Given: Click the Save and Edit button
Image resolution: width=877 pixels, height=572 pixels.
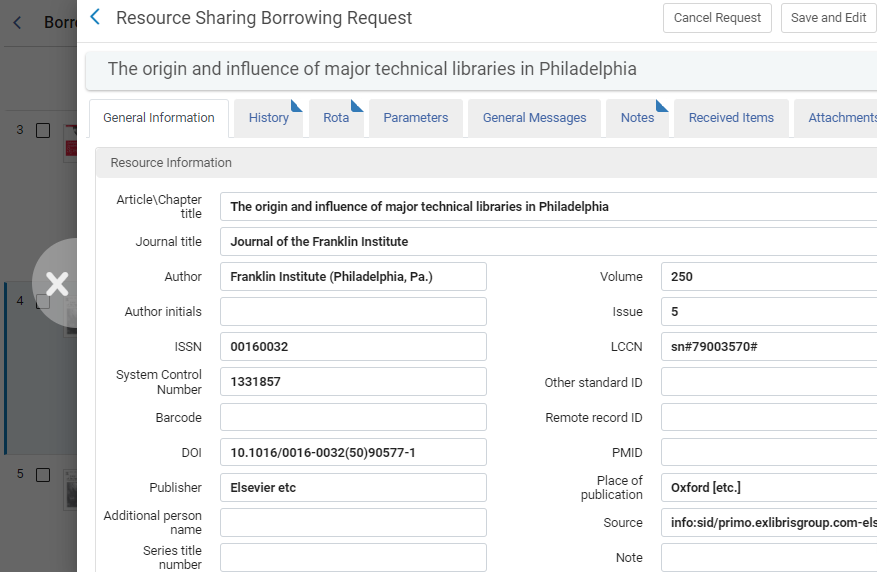Looking at the screenshot, I should tap(828, 18).
